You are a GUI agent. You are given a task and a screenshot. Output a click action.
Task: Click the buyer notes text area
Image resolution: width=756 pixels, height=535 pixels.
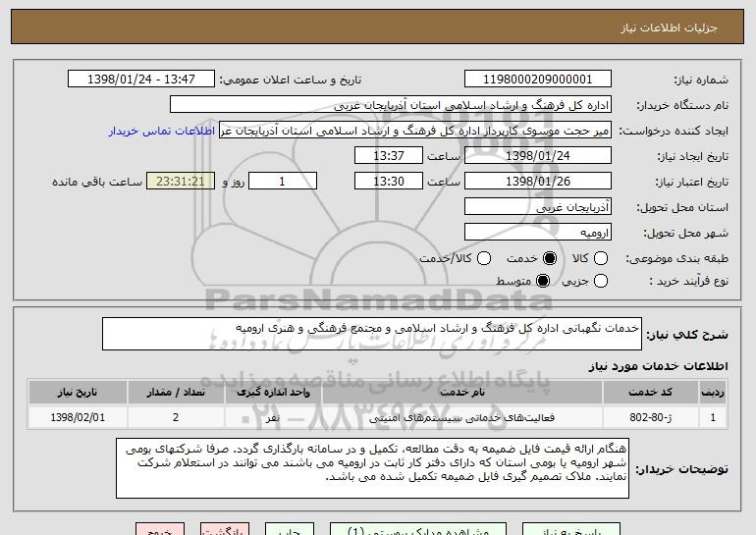(x=372, y=468)
